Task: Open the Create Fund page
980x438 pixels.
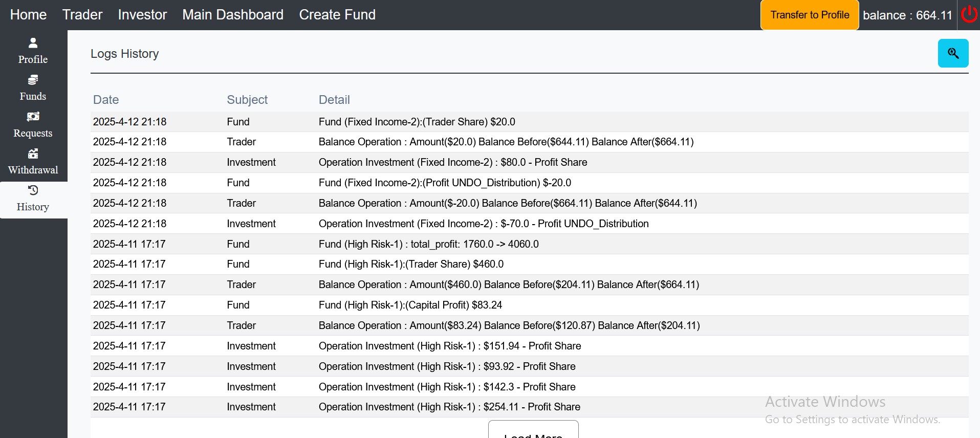Action: 337,15
